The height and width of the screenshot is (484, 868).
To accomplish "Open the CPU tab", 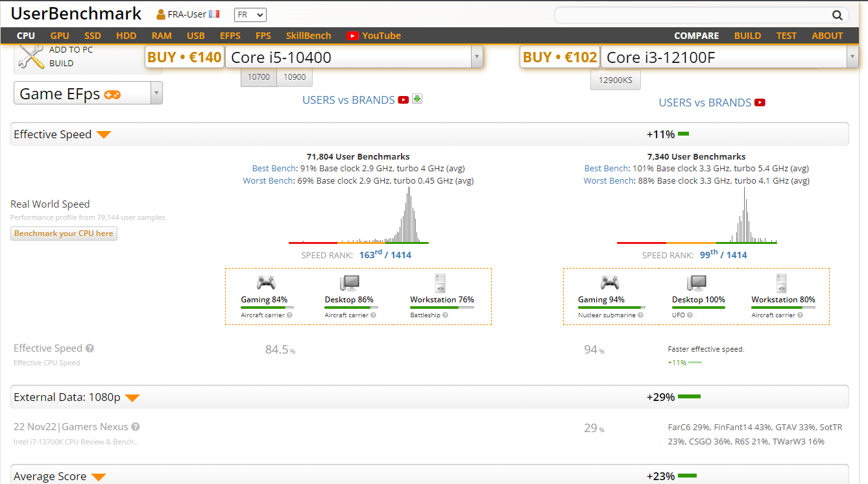I will [26, 36].
